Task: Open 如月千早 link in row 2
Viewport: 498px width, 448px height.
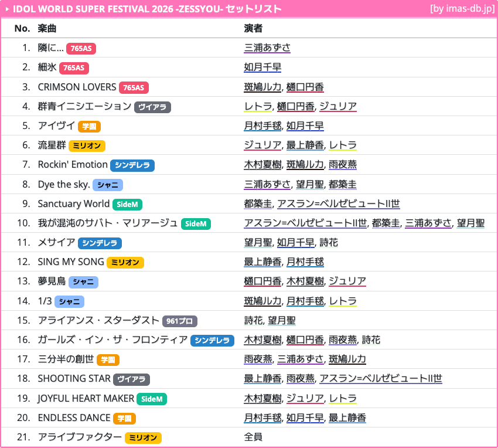Action: (x=262, y=67)
